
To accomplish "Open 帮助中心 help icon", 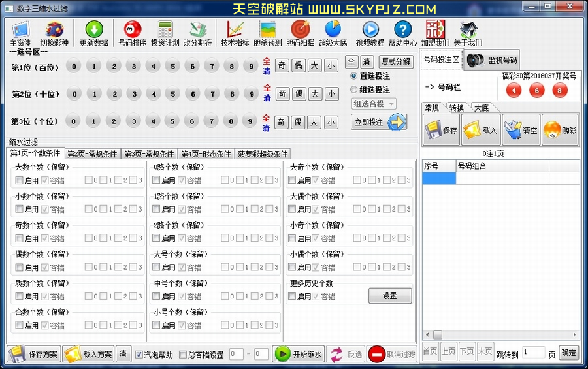I will point(402,30).
